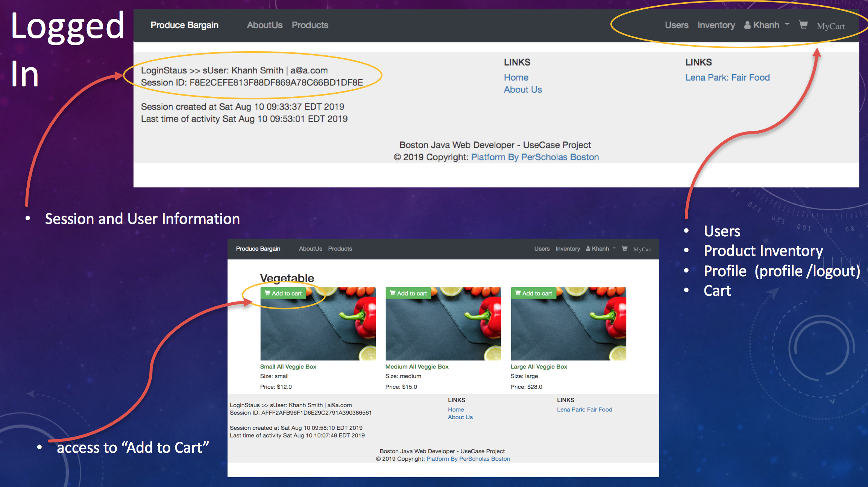The height and width of the screenshot is (487, 868).
Task: Open AboutUs in top navbar
Action: pos(264,25)
